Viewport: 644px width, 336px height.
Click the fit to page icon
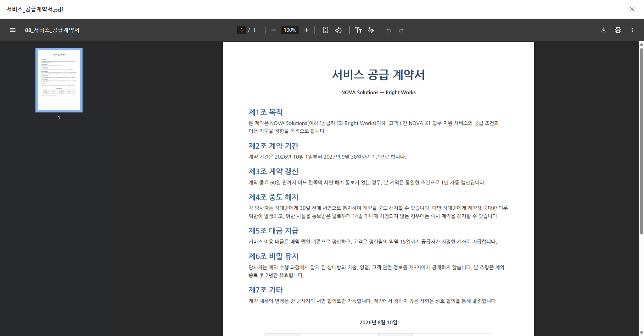coord(326,30)
